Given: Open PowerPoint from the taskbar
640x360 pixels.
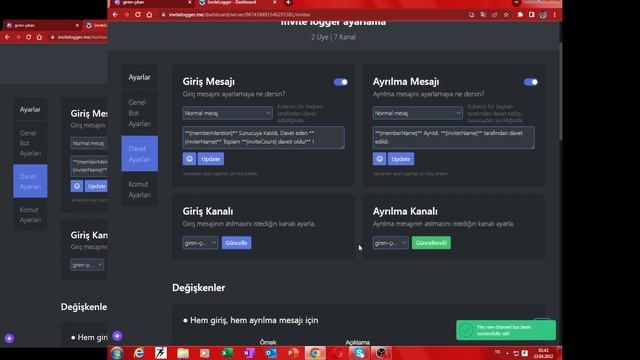Looking at the screenshot, I should pyautogui.click(x=293, y=353).
